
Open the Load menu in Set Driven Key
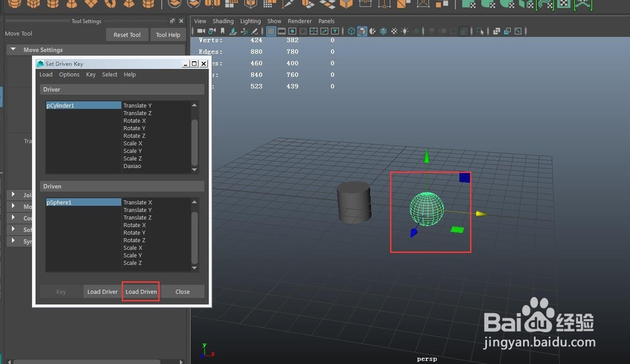[x=46, y=74]
